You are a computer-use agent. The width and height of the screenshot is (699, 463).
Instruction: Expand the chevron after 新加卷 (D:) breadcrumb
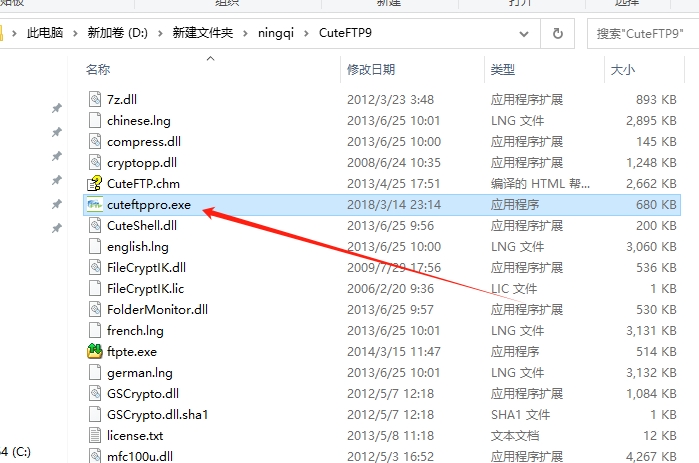click(x=160, y=33)
